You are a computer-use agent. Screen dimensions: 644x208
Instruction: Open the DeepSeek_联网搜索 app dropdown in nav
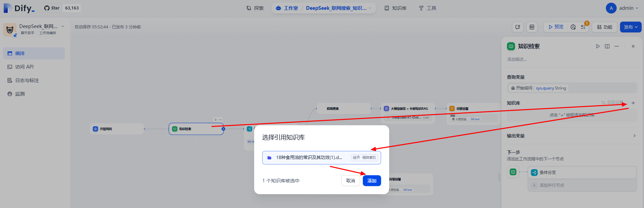[x=339, y=8]
